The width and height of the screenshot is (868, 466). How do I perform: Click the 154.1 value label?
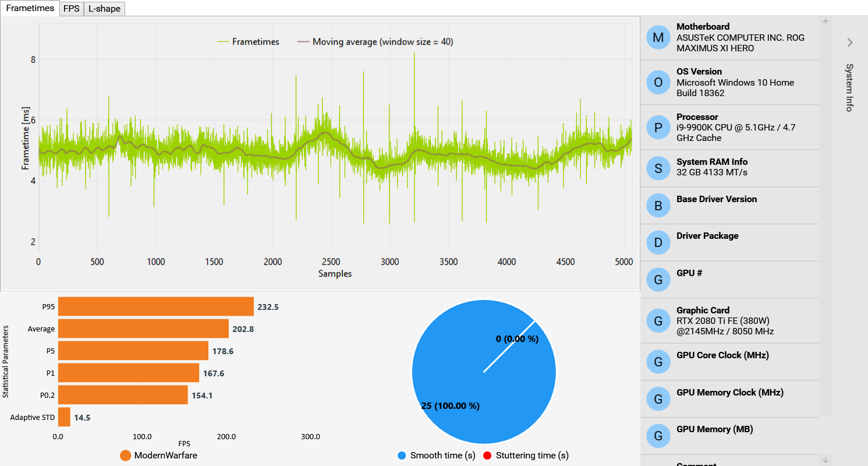pos(202,396)
